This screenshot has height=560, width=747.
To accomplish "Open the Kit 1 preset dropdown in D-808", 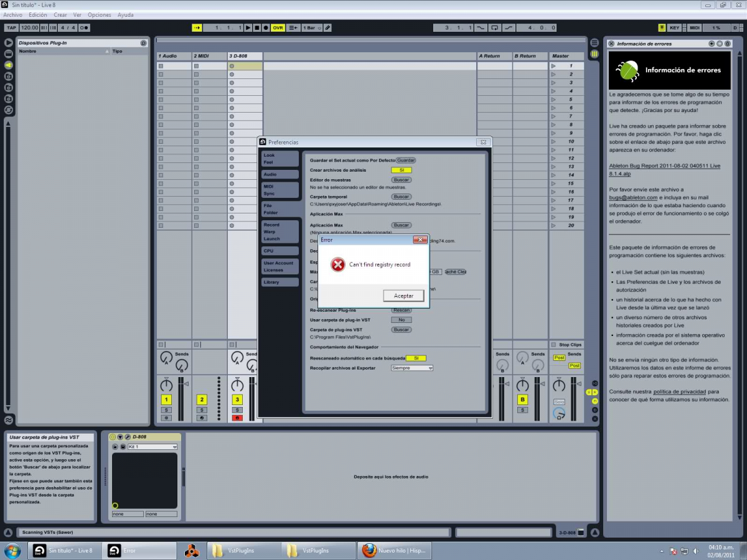I will point(153,447).
